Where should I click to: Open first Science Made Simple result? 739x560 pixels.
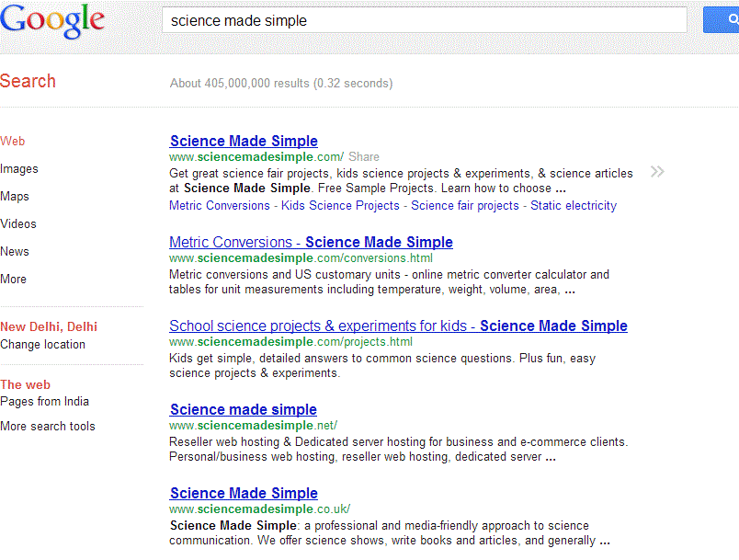(x=244, y=142)
